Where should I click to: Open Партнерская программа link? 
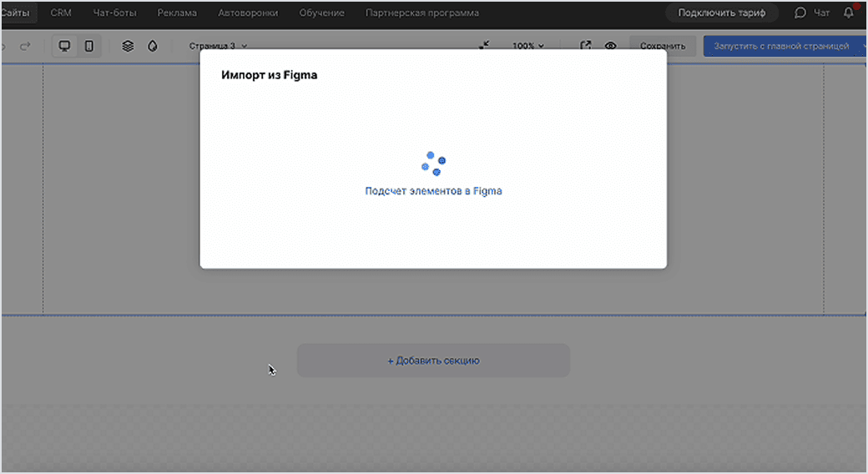422,13
